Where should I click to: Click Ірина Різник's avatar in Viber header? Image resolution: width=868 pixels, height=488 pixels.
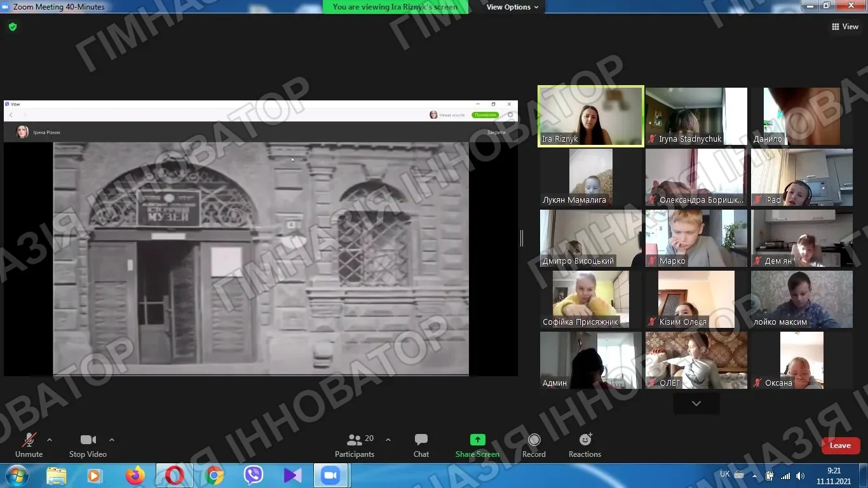[x=22, y=132]
